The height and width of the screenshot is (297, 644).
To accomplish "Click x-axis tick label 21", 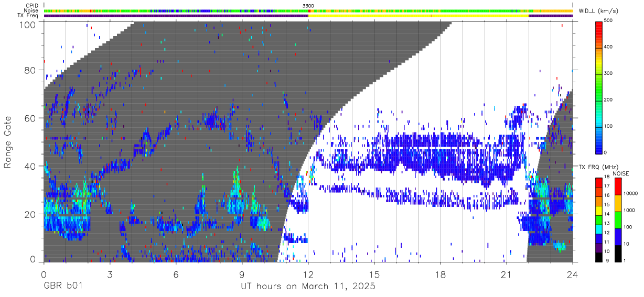I will [x=506, y=274].
